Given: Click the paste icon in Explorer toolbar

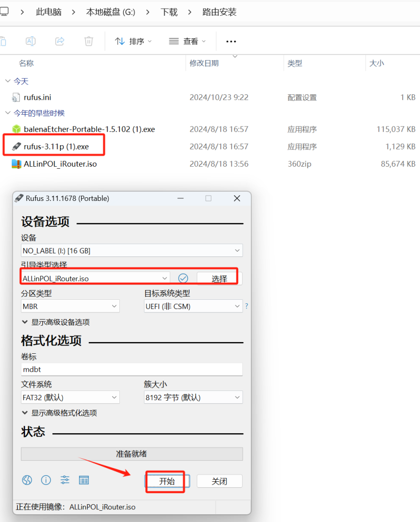Looking at the screenshot, I should [3, 41].
